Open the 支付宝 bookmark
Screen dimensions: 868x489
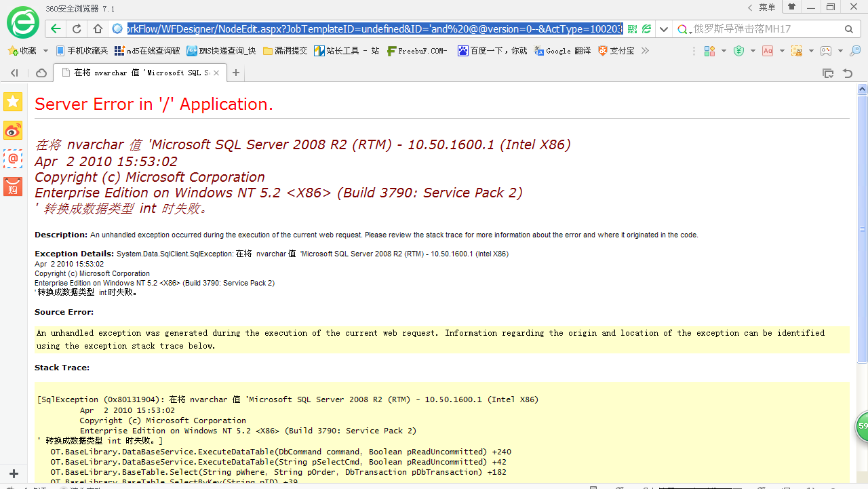616,51
